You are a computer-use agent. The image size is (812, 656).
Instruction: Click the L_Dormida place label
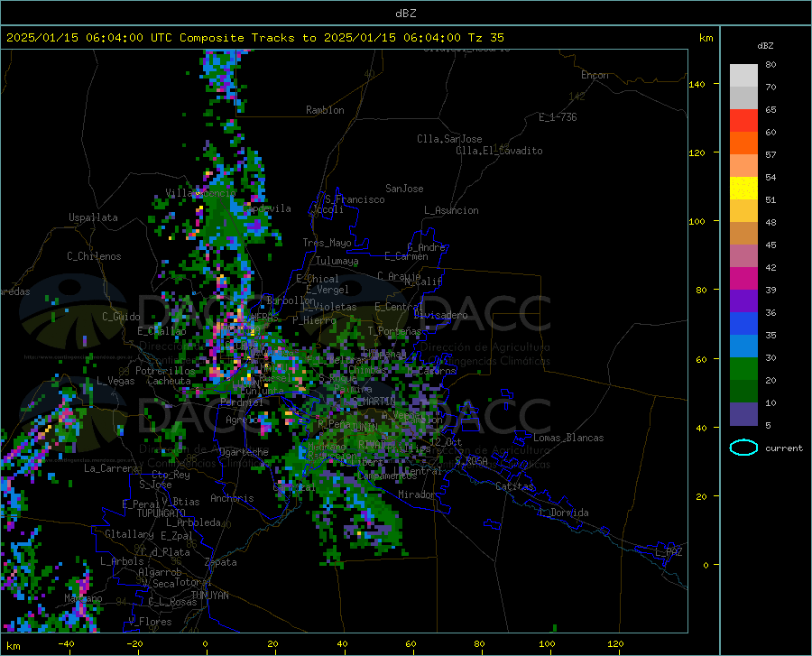563,513
